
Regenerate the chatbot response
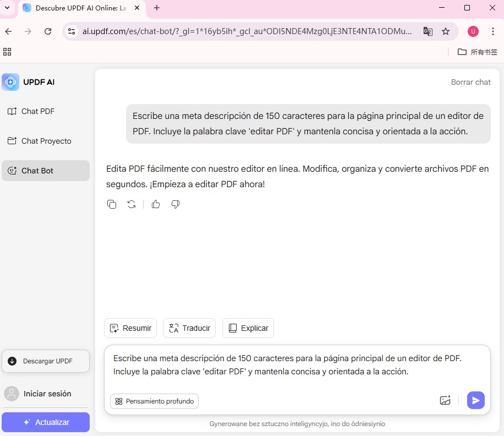(x=132, y=204)
